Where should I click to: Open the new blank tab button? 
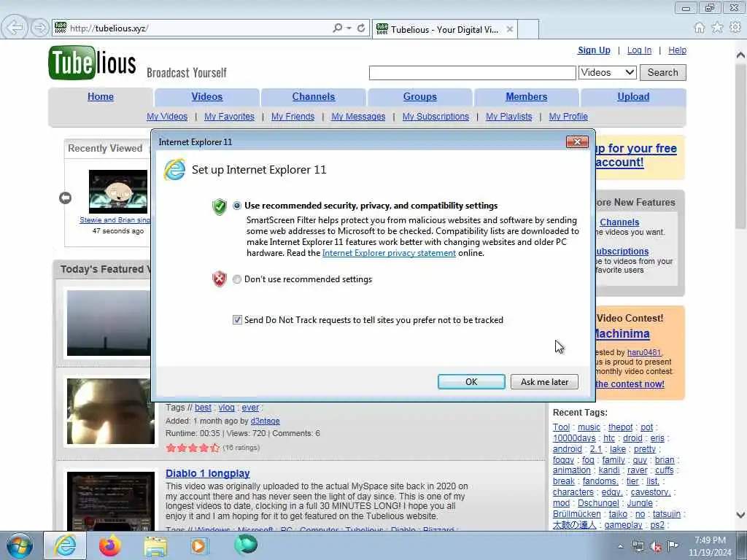(528, 29)
